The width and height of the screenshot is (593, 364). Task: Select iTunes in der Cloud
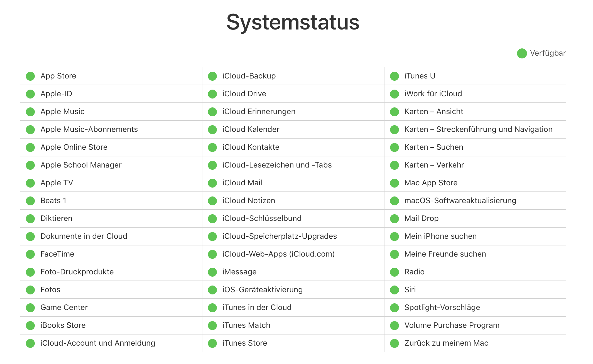pos(257,308)
